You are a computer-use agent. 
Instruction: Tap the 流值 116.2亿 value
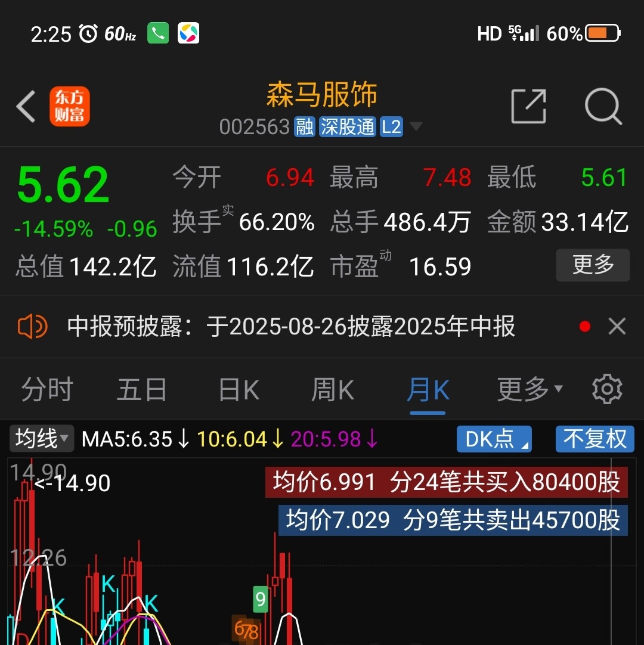pos(270,266)
